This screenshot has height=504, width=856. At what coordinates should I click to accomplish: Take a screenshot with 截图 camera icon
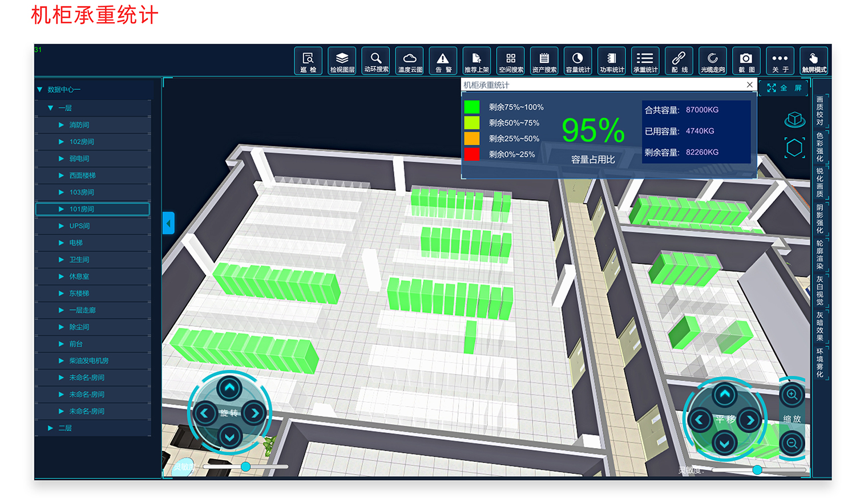coord(746,61)
